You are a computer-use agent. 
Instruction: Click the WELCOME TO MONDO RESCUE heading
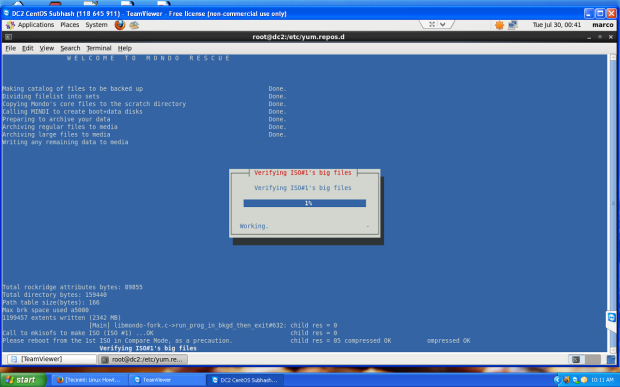[x=148, y=58]
